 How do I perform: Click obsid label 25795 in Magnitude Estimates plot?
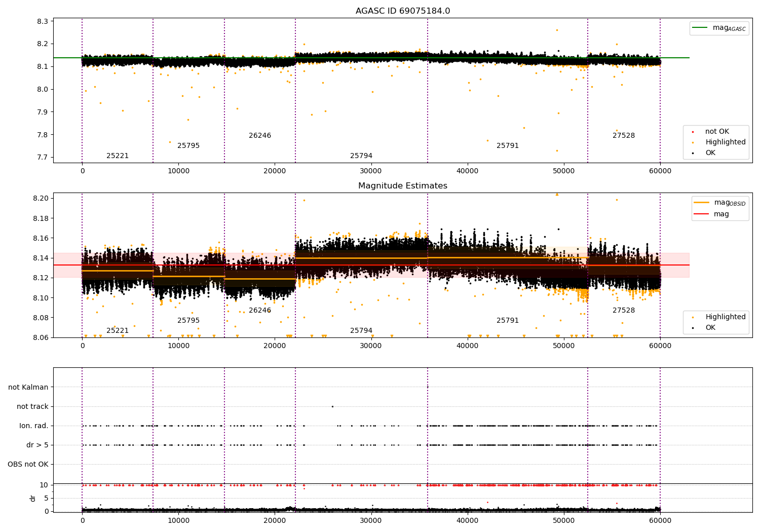pos(188,321)
